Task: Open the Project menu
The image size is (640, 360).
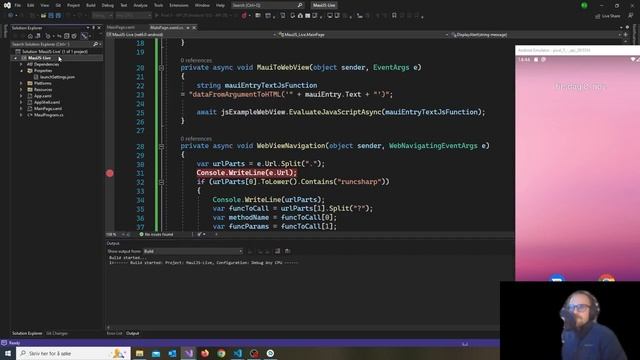Action: pos(73,5)
